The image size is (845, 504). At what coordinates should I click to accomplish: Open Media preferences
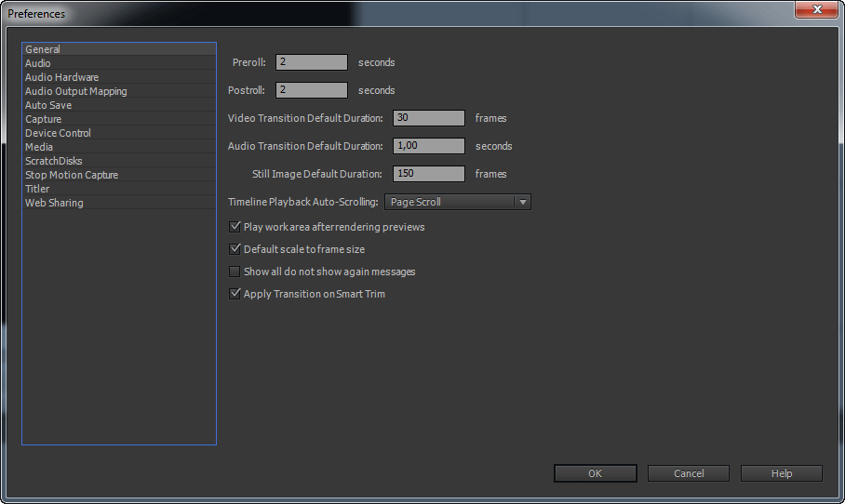click(118, 147)
